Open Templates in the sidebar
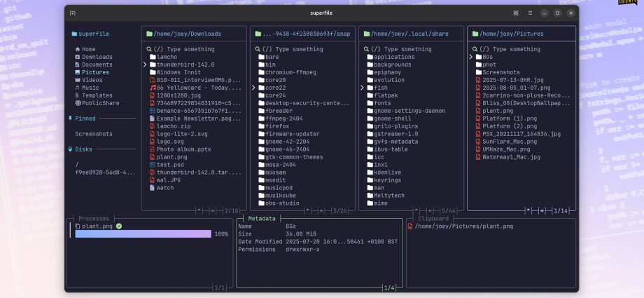The image size is (644, 298). click(94, 95)
